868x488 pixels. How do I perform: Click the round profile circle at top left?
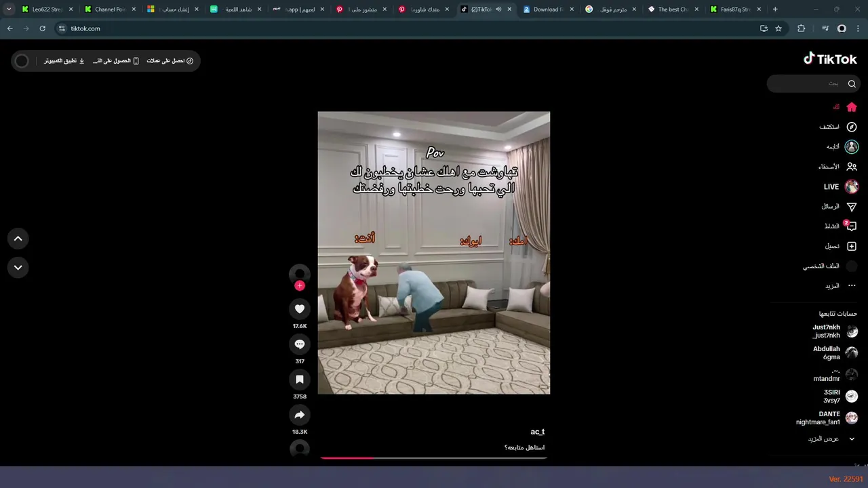pos(22,61)
